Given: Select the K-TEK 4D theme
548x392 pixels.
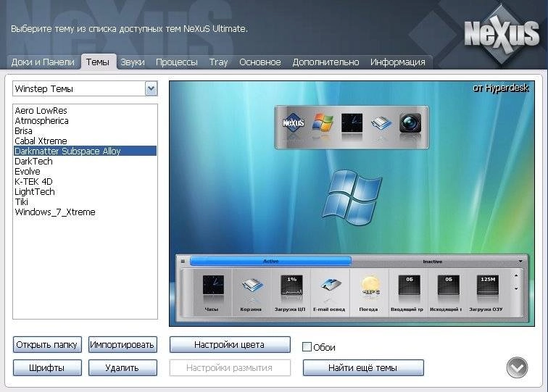Looking at the screenshot, I should (85, 181).
